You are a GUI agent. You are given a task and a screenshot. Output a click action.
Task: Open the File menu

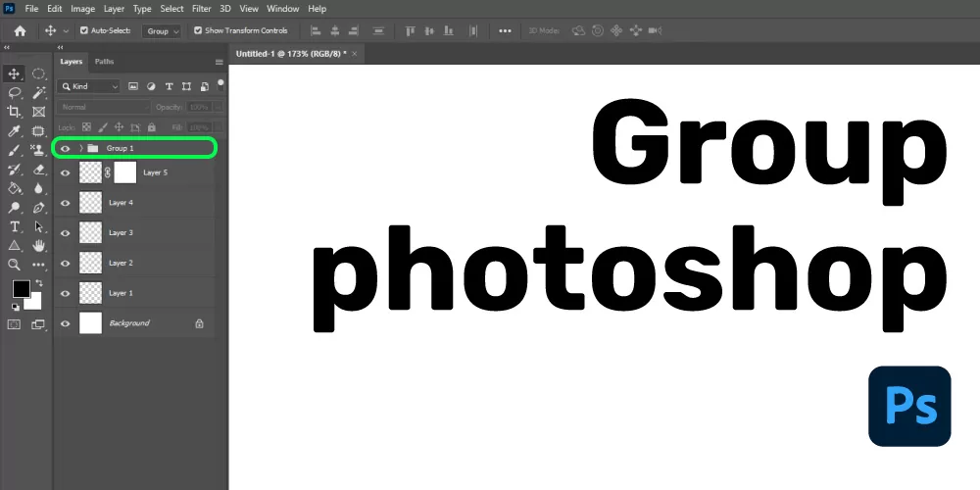click(32, 9)
